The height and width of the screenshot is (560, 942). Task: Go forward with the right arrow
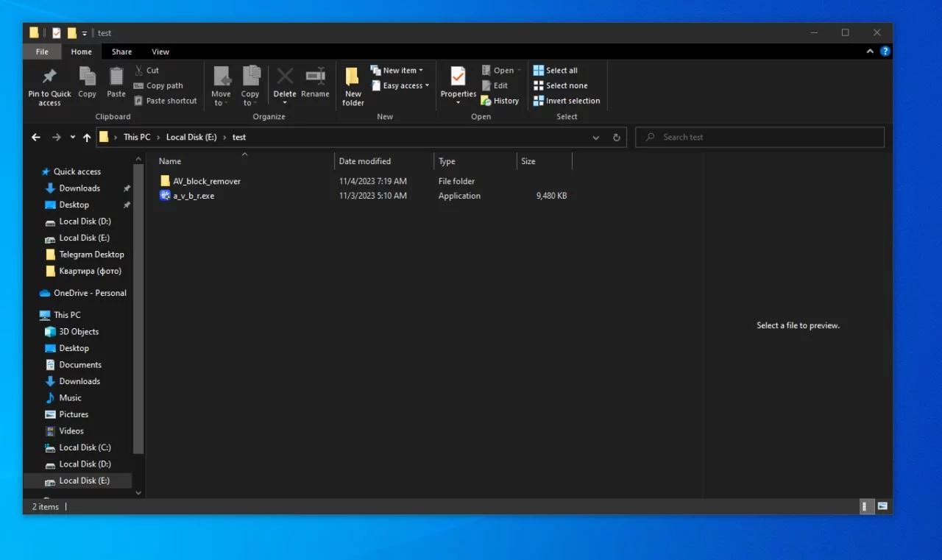coord(56,138)
